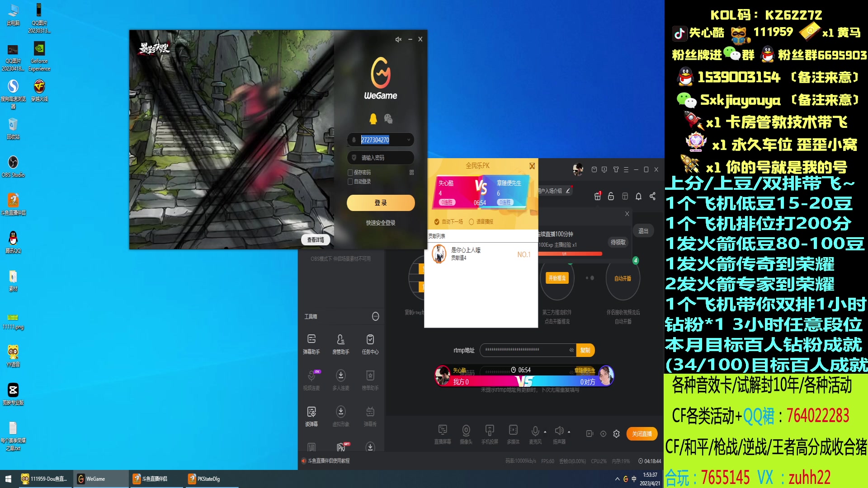Open the mail icon in companion title bar
Screen dimensions: 868x488
(594, 169)
